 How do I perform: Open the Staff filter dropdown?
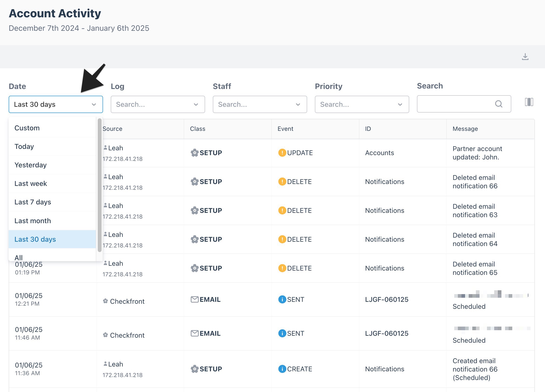[x=260, y=104]
